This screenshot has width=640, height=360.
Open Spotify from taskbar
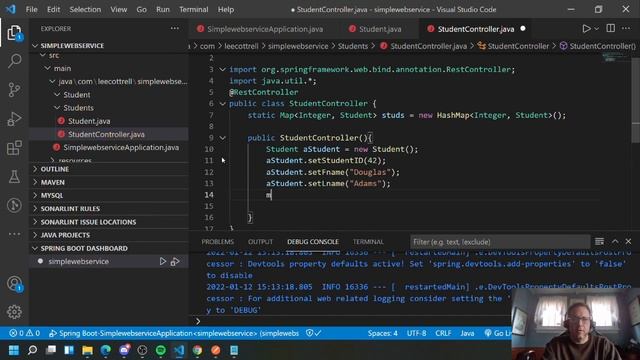click(x=161, y=350)
